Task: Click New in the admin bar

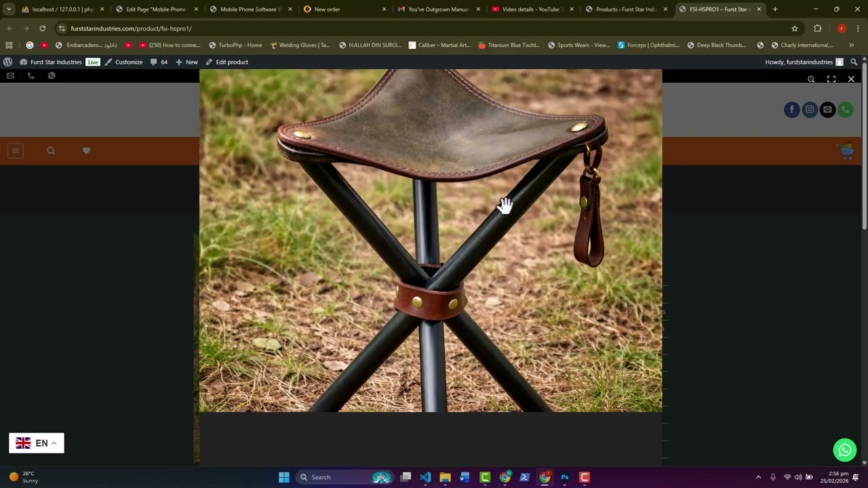Action: 186,62
